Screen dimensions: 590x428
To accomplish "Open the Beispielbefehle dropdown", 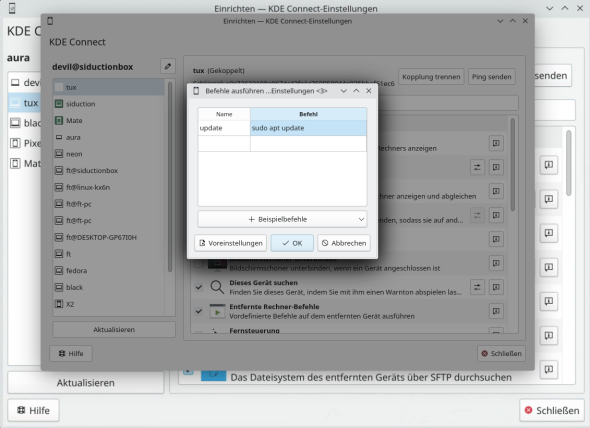I will point(282,219).
